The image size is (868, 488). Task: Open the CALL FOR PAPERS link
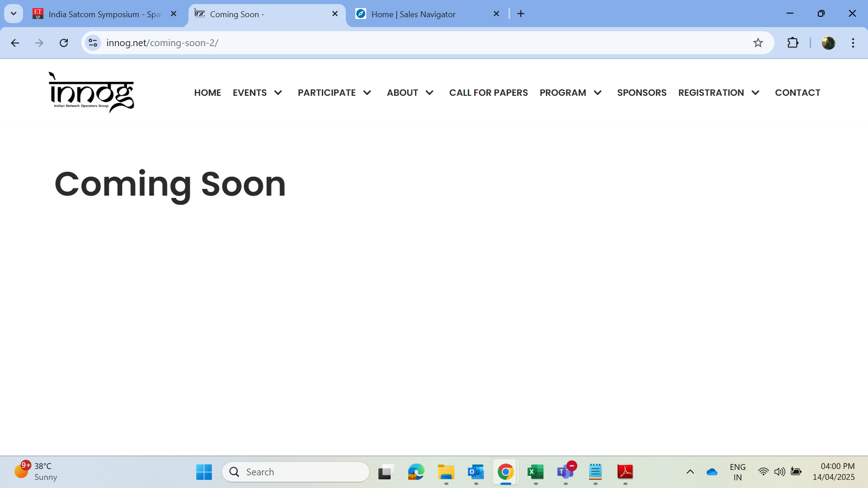coord(488,93)
